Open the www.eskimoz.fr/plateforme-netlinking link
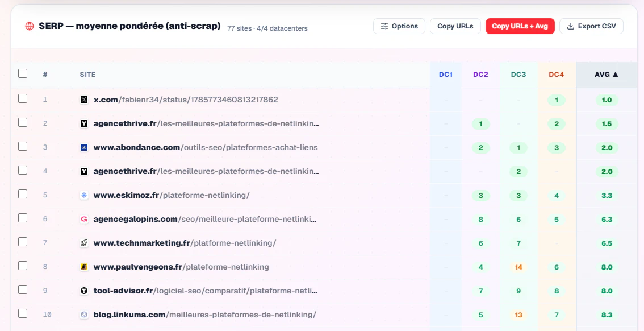Screen dimensions: 644x331 coord(172,195)
